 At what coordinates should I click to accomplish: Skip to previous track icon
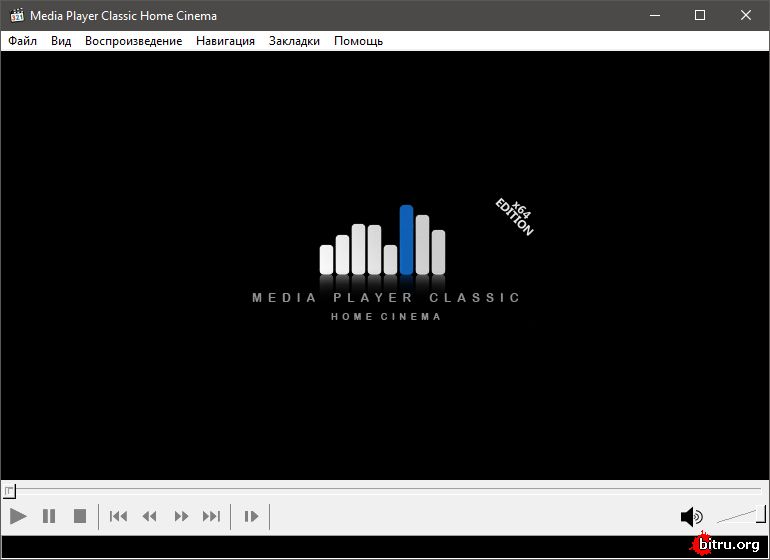tap(118, 516)
